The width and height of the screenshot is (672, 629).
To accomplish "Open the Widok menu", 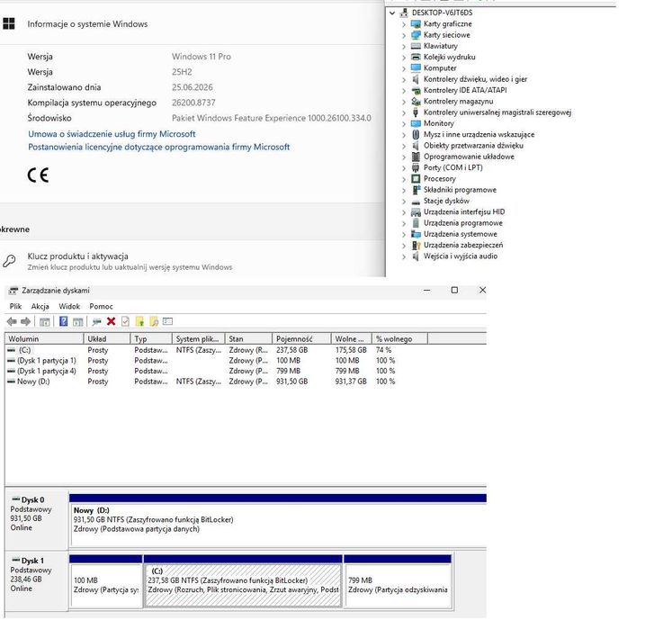I will coord(69,306).
